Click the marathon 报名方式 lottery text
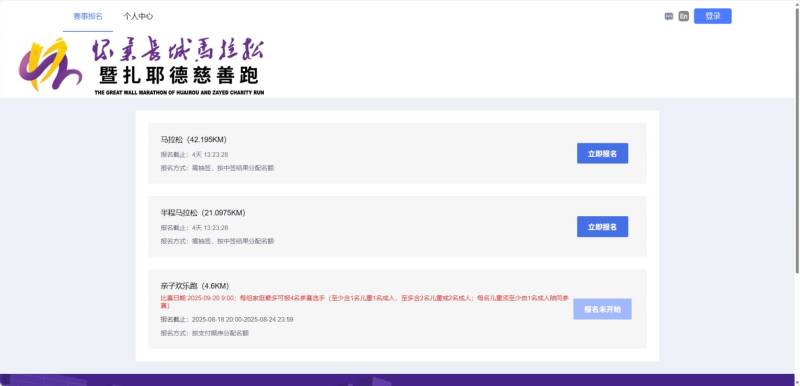Viewport: 800px width, 386px height. point(217,168)
